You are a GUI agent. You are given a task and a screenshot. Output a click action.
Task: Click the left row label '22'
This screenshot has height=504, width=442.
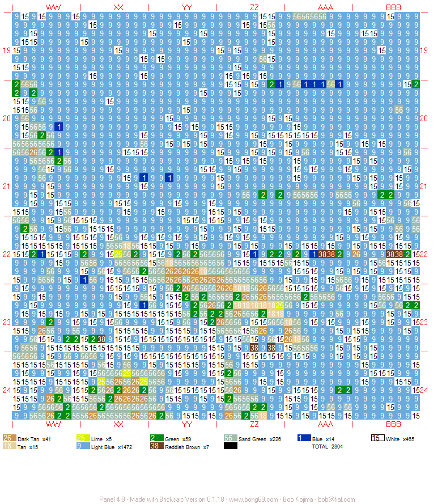pyautogui.click(x=7, y=255)
